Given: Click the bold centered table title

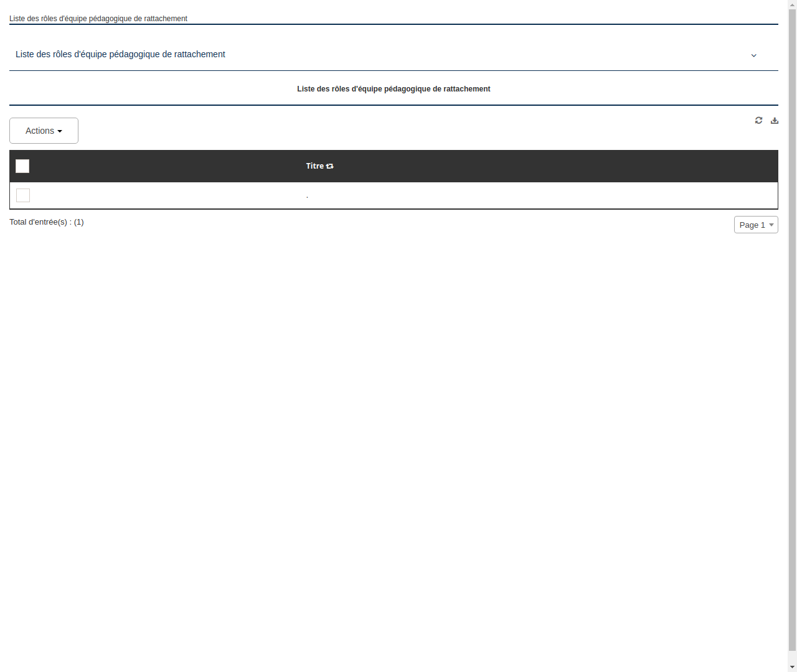Looking at the screenshot, I should pyautogui.click(x=394, y=89).
